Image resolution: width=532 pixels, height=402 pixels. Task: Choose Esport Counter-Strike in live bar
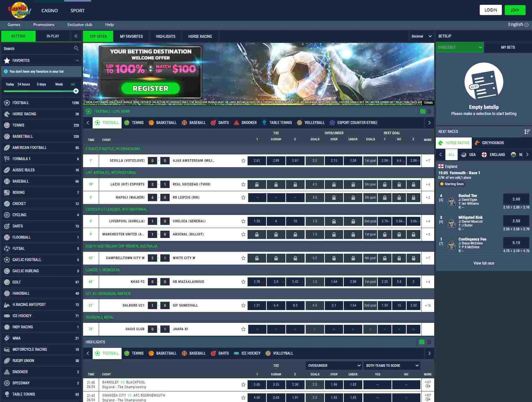tap(353, 123)
